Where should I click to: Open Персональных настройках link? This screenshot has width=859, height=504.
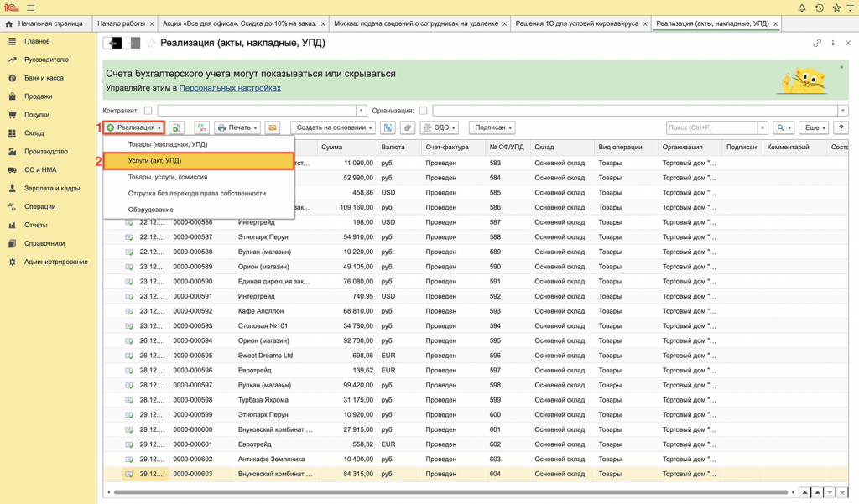click(x=230, y=88)
